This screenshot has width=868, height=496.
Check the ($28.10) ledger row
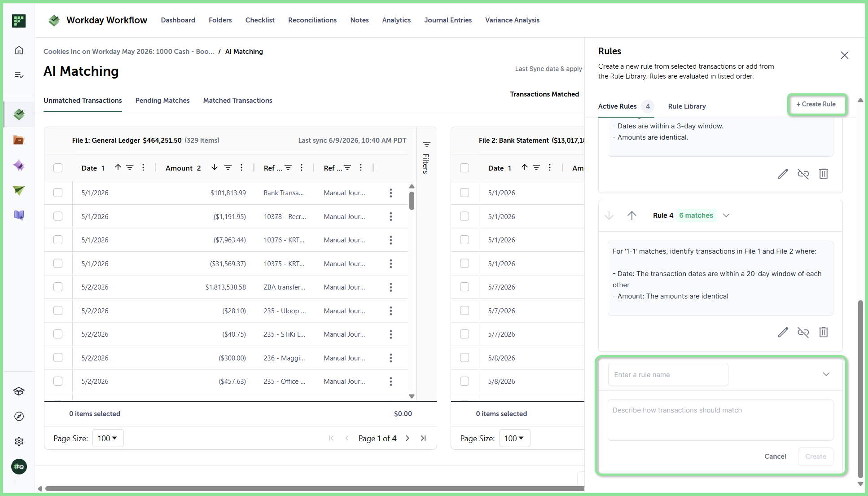point(58,311)
